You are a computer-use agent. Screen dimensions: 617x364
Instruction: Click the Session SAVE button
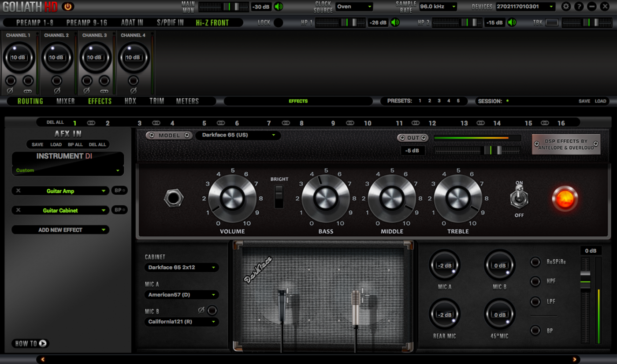click(584, 101)
